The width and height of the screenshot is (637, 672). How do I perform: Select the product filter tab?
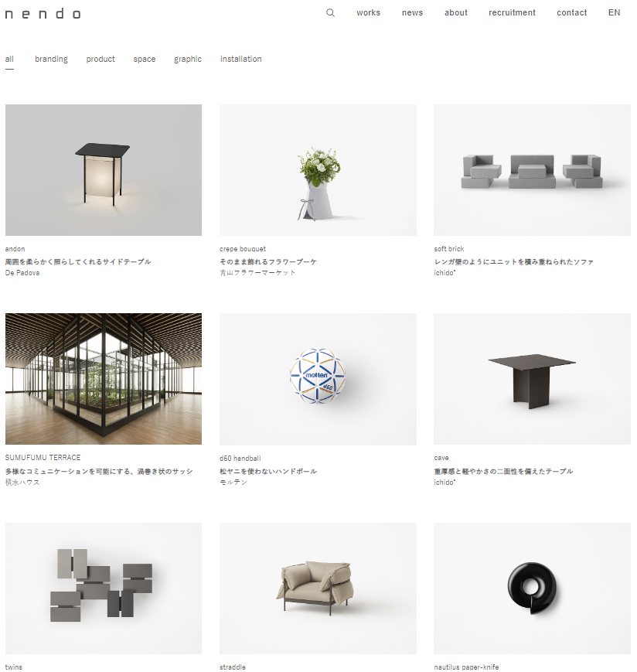click(100, 59)
